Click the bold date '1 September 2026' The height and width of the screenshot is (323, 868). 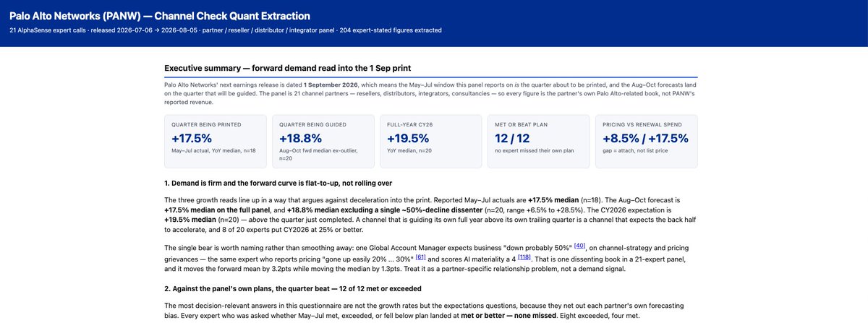[x=333, y=84]
